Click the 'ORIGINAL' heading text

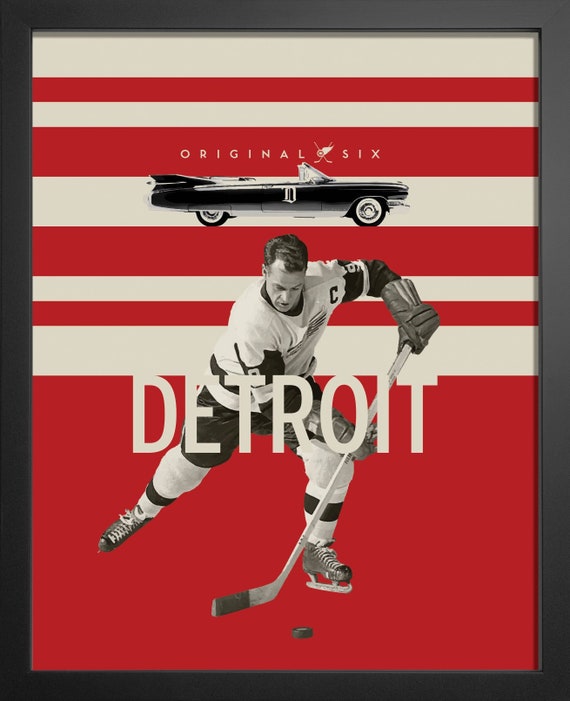[x=243, y=154]
